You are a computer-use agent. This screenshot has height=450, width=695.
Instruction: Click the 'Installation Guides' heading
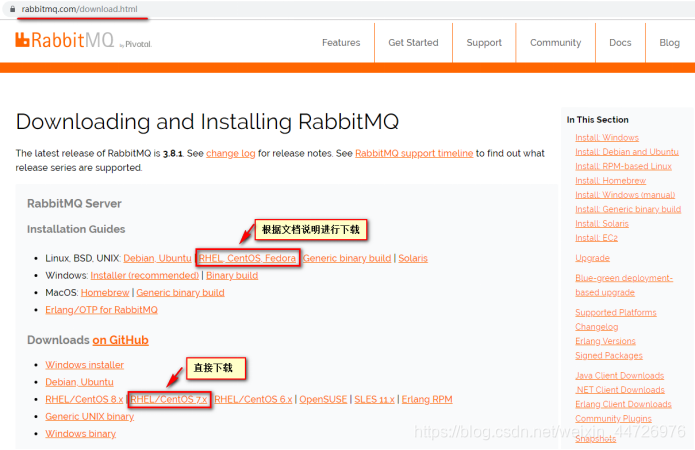coord(76,229)
